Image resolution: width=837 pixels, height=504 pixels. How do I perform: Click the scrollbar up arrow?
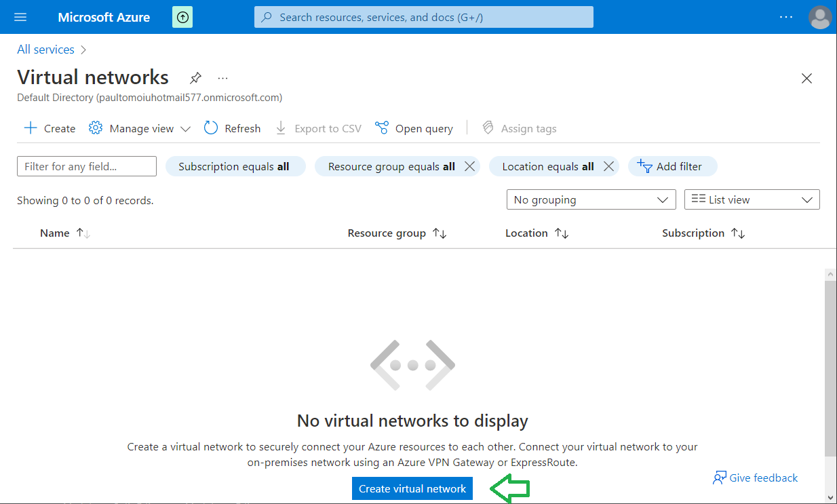pyautogui.click(x=831, y=274)
